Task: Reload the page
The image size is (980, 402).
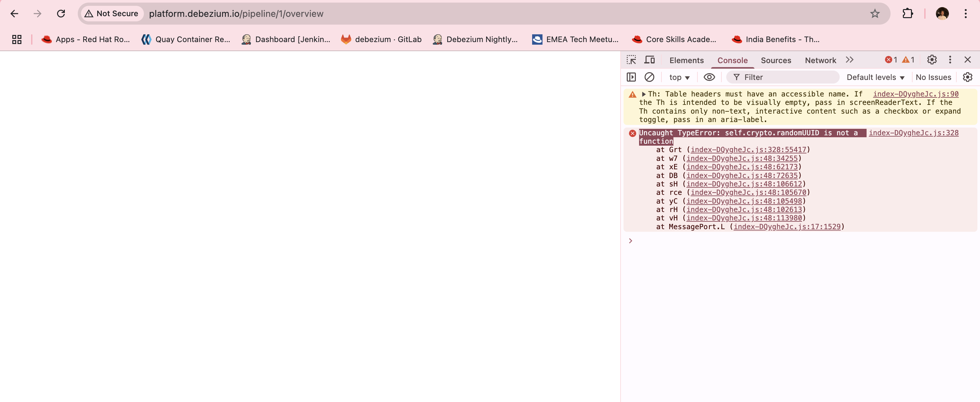Action: point(61,14)
